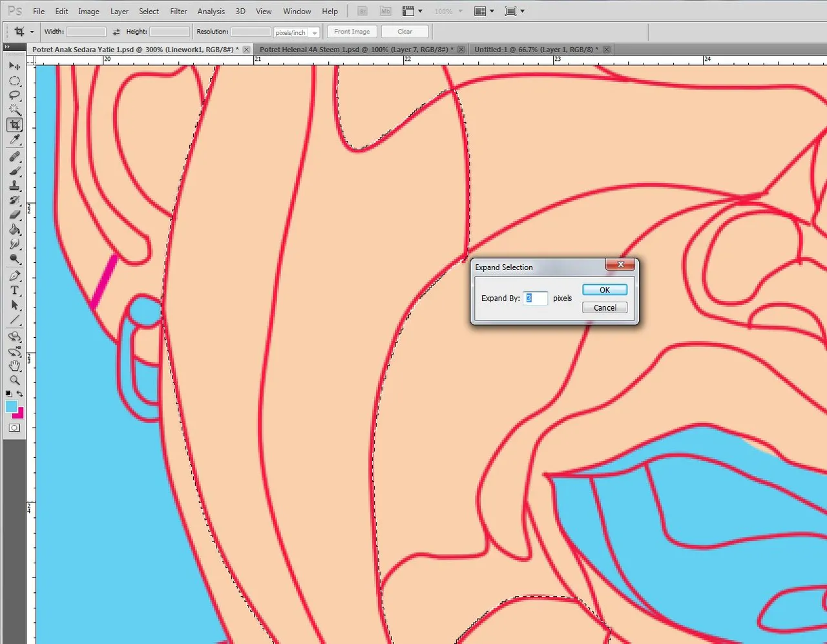Viewport: 827px width, 644px height.
Task: Click the Front Image button
Action: tap(352, 32)
